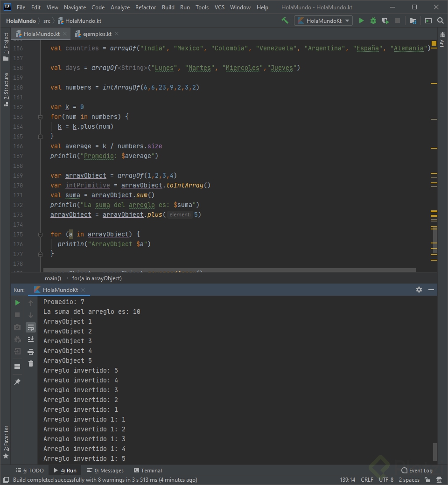Open Search Everywhere magnifier icon
The height and width of the screenshot is (485, 448).
point(440,21)
